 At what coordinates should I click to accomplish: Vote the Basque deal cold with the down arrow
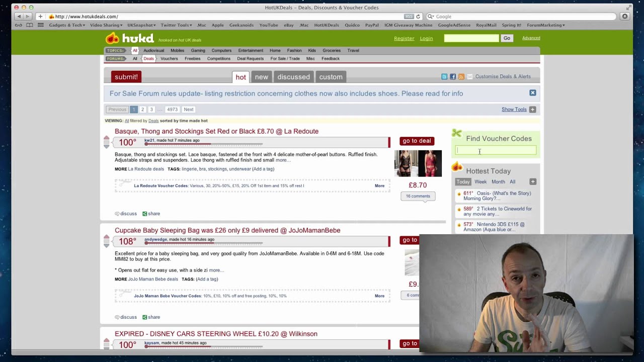[107, 146]
